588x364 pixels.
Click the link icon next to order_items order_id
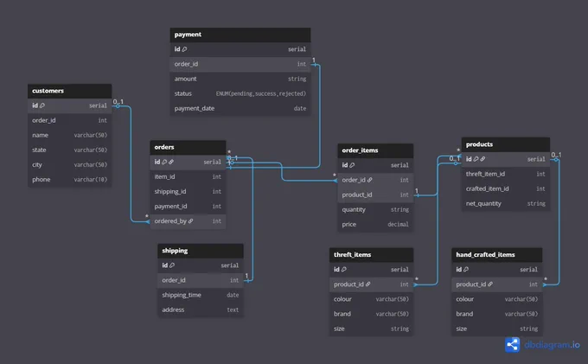pos(370,180)
